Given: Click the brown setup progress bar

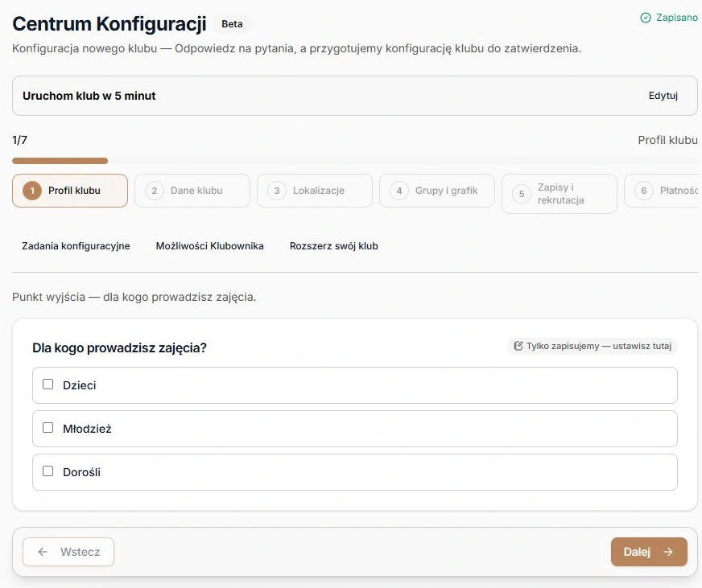Looking at the screenshot, I should [x=60, y=161].
